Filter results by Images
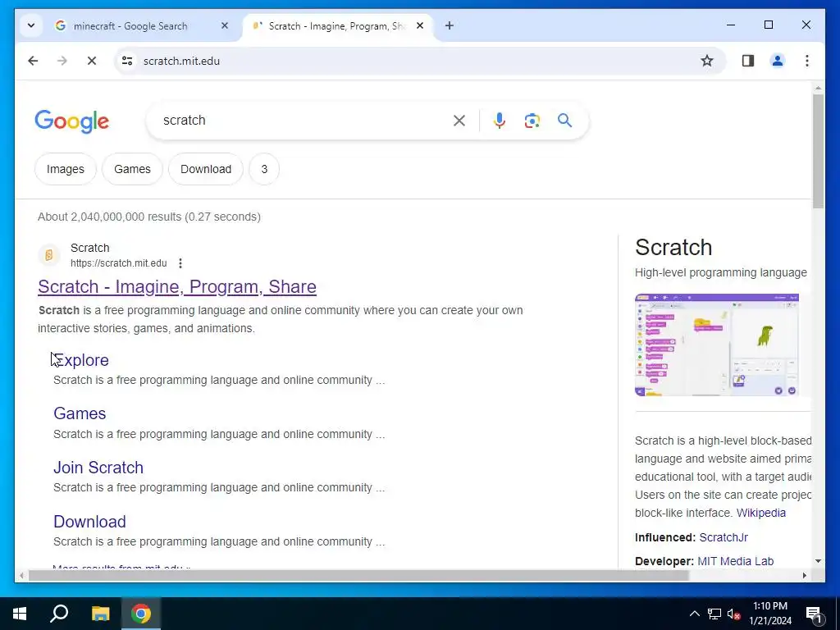Screen dimensions: 840x630 pyautogui.click(x=66, y=169)
